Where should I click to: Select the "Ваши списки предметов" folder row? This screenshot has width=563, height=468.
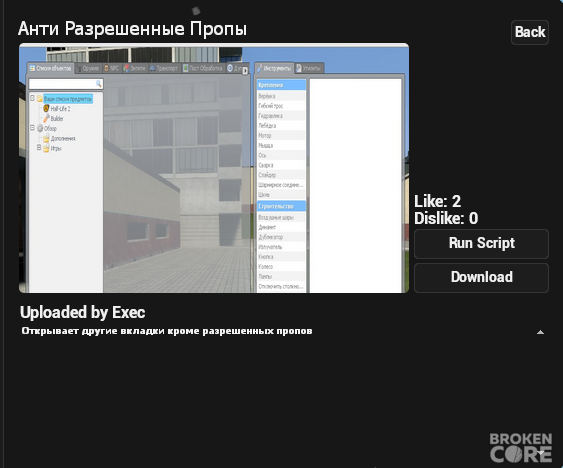click(68, 99)
